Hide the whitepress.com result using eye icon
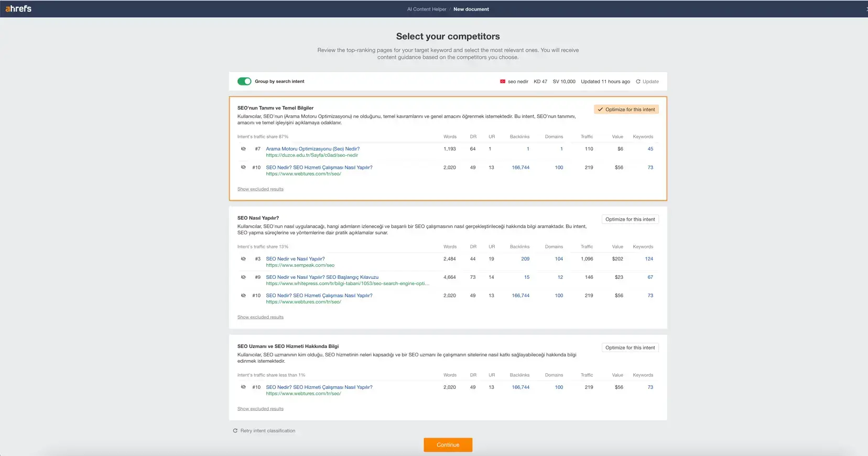 click(x=243, y=277)
